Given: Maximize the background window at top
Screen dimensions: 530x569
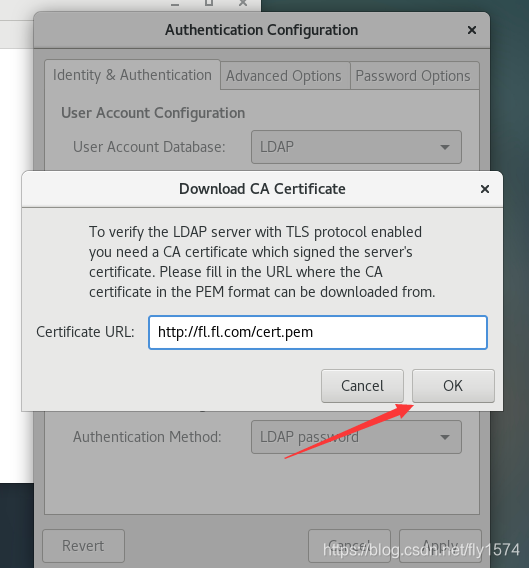Looking at the screenshot, I should [x=209, y=3].
